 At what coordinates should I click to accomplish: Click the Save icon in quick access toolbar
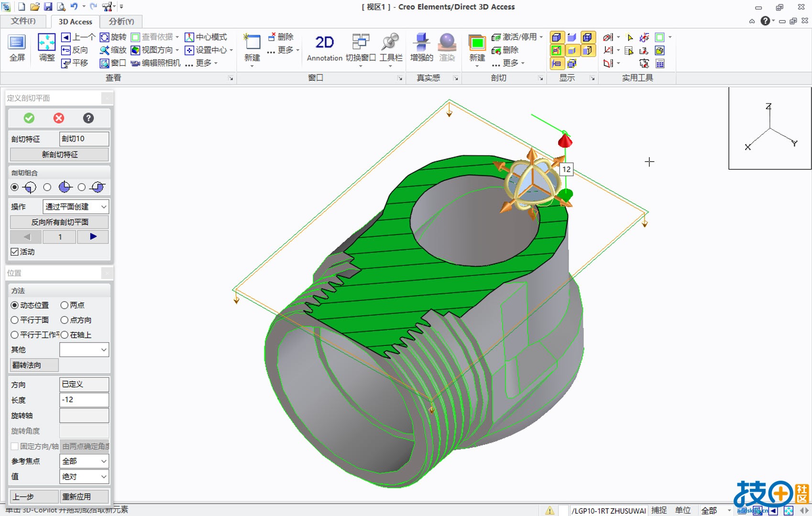click(48, 7)
